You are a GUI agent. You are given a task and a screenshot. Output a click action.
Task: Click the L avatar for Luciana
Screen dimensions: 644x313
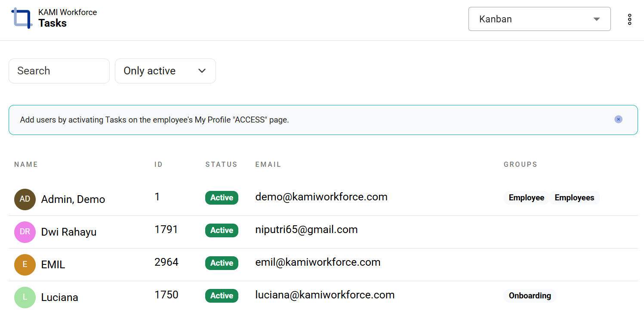[x=25, y=298]
